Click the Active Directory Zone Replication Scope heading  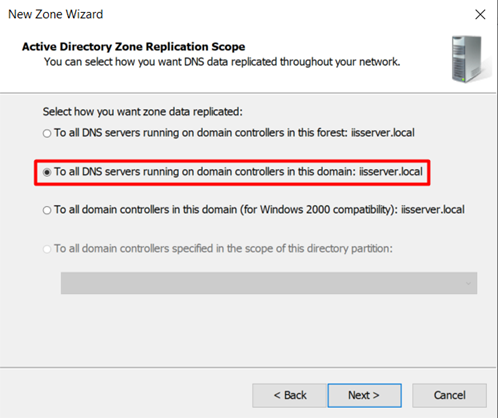[133, 47]
